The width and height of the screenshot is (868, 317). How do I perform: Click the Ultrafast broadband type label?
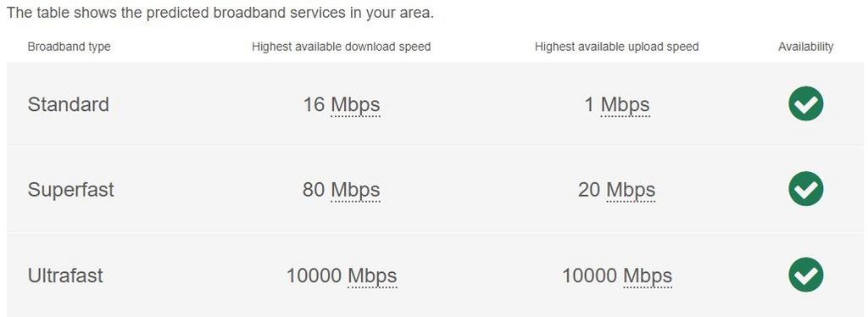tap(65, 275)
